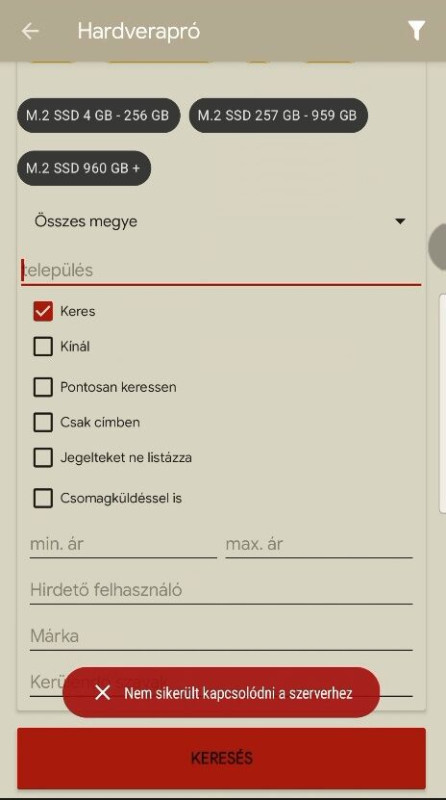This screenshot has height=800, width=446.
Task: Click the min. ár field
Action: [123, 544]
